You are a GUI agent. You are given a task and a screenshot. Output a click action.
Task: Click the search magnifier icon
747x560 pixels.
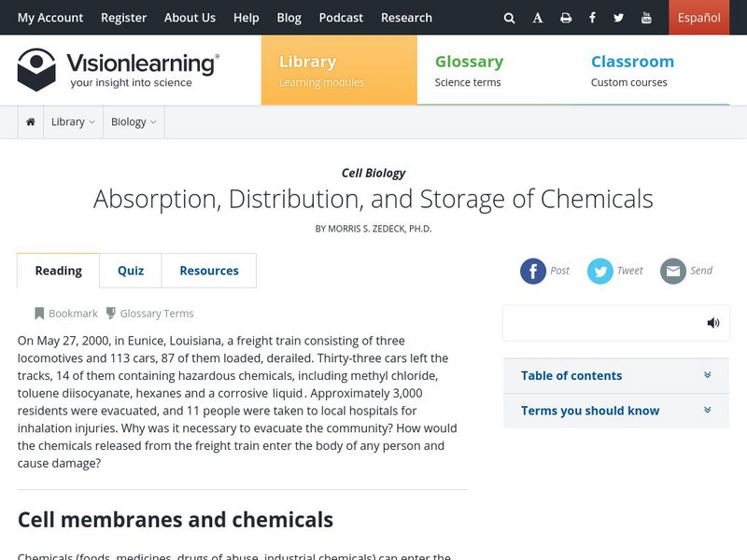point(509,18)
